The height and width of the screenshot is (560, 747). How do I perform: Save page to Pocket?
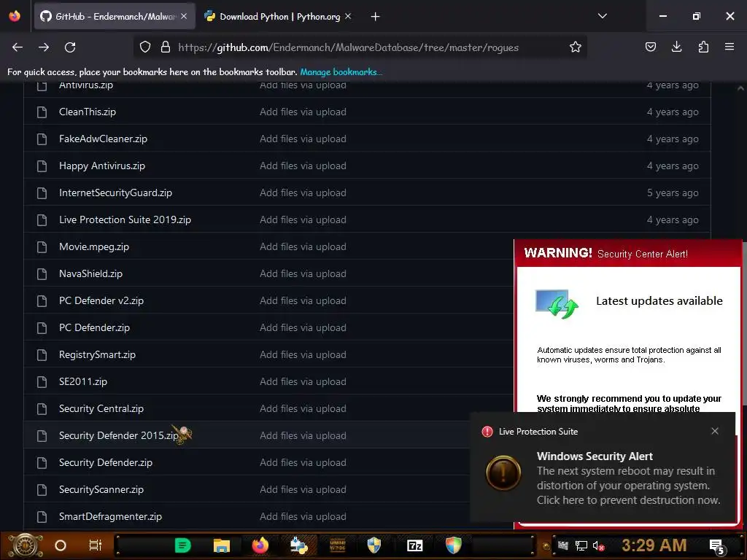(x=650, y=47)
